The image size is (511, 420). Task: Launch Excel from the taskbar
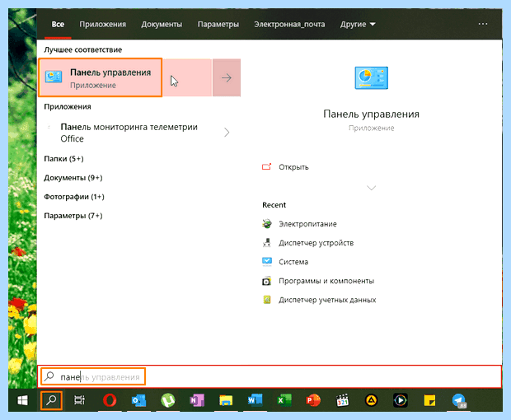(x=284, y=400)
